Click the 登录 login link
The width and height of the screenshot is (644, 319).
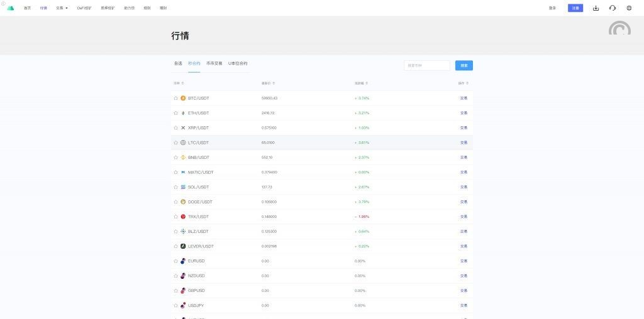[552, 8]
